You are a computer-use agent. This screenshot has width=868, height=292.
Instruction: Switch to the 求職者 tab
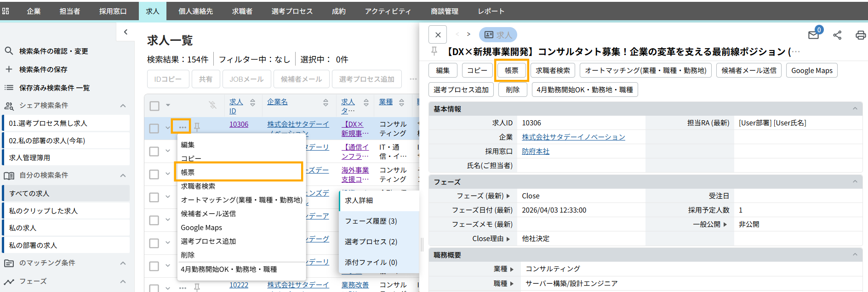pos(242,11)
